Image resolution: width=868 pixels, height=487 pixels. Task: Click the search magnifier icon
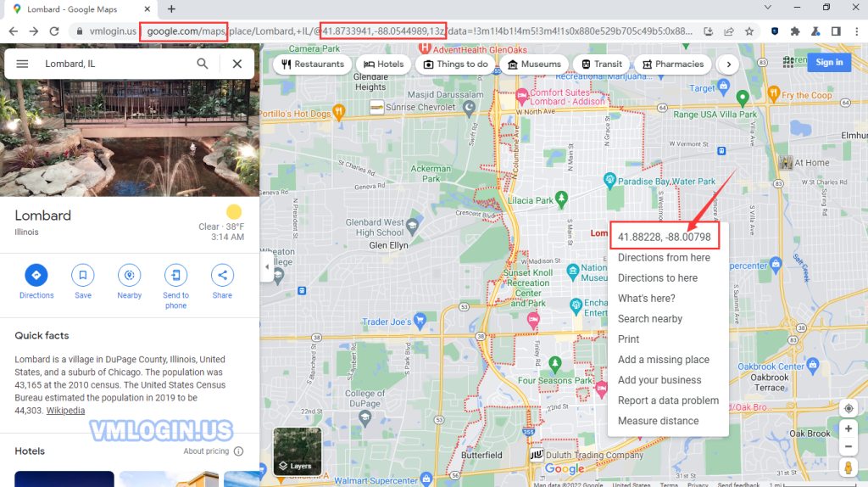coord(203,64)
